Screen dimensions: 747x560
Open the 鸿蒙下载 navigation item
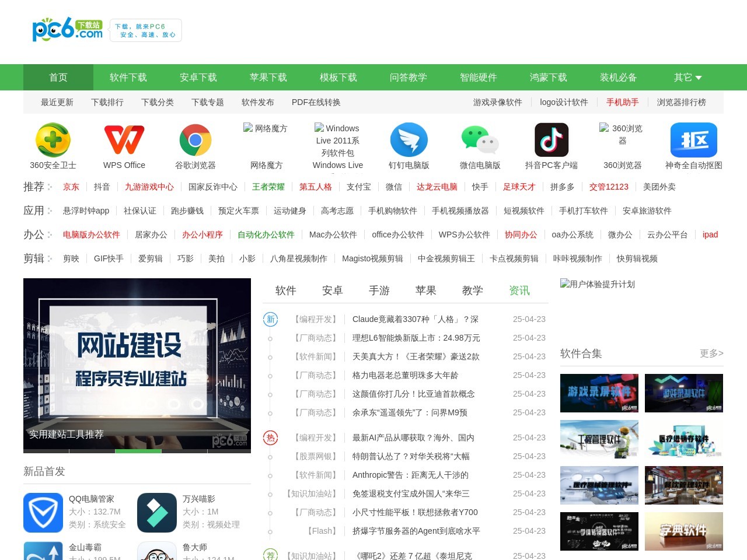click(x=549, y=78)
